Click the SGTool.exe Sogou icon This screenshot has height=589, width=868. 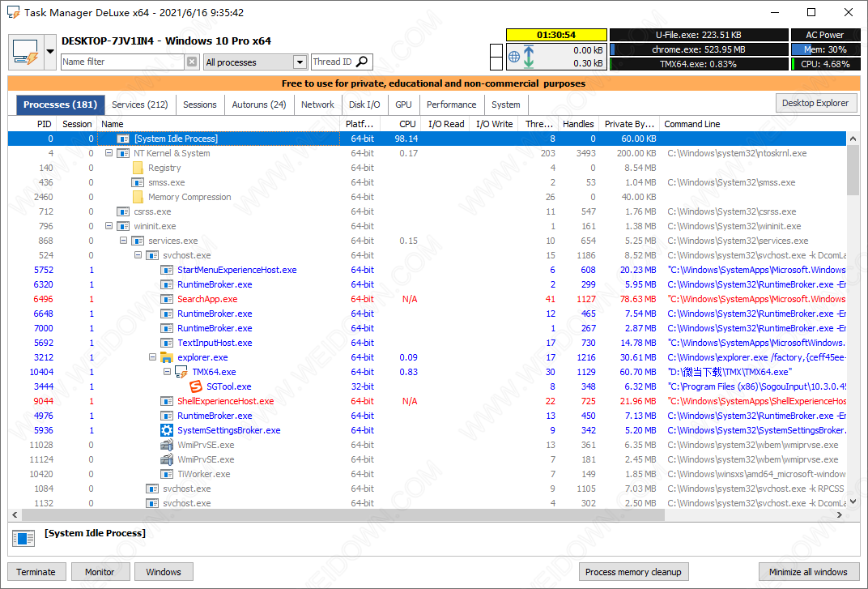click(x=195, y=386)
